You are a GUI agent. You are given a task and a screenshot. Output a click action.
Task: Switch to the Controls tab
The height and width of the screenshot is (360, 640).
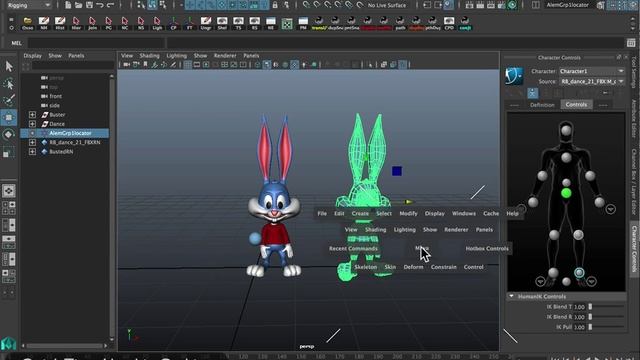(x=576, y=104)
